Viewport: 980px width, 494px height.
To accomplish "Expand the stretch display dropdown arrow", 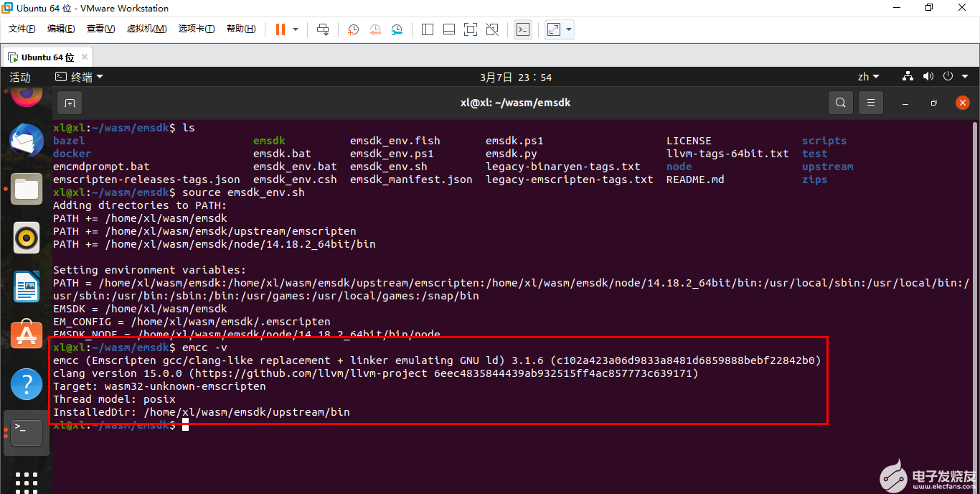I will point(569,29).
